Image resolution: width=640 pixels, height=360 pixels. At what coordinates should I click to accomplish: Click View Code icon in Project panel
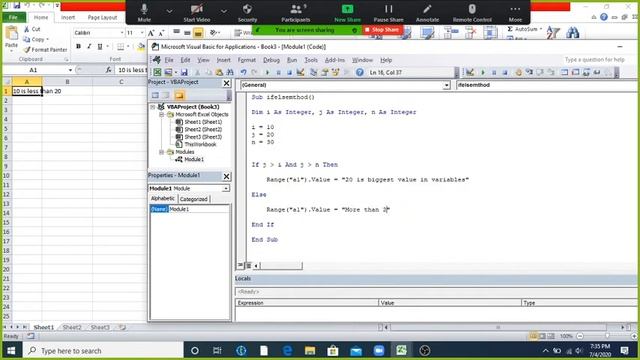(155, 96)
